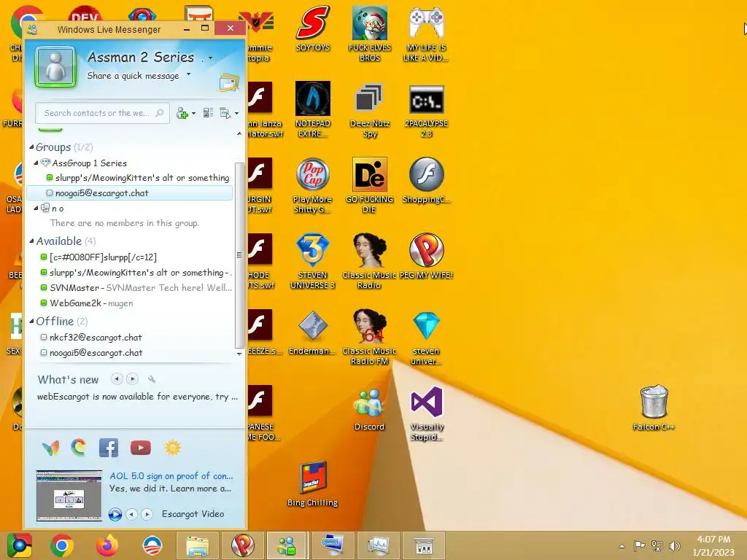747x560 pixels.
Task: Show previous What's new item
Action: point(116,379)
